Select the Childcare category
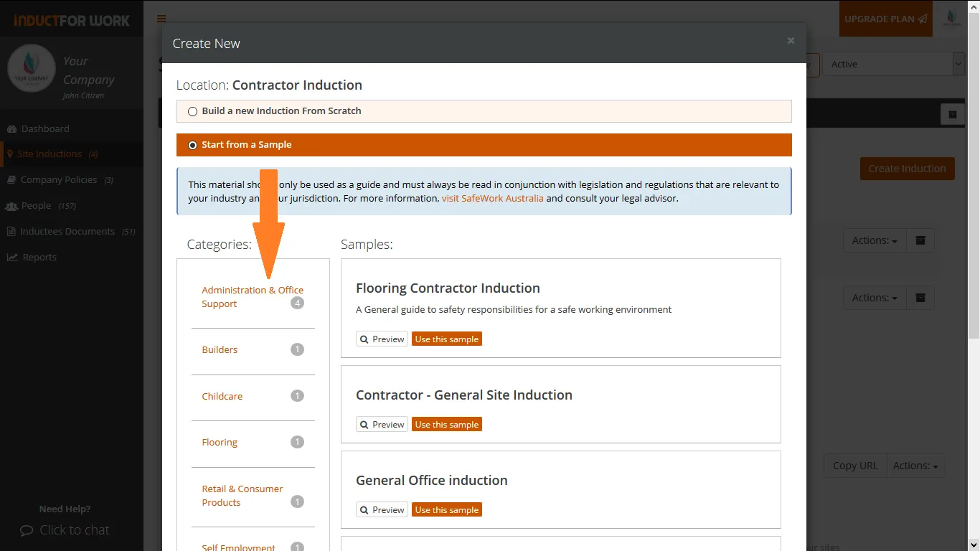 pyautogui.click(x=222, y=396)
